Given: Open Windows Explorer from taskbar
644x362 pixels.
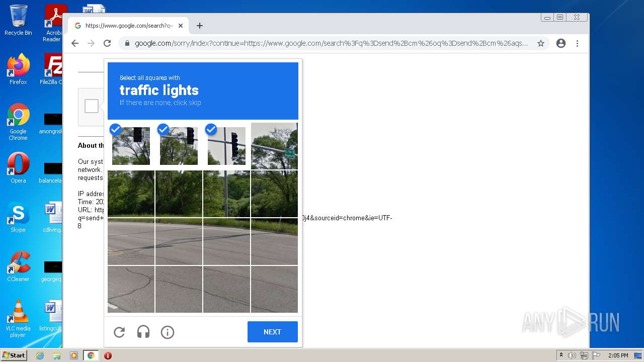Looking at the screenshot, I should 57,355.
